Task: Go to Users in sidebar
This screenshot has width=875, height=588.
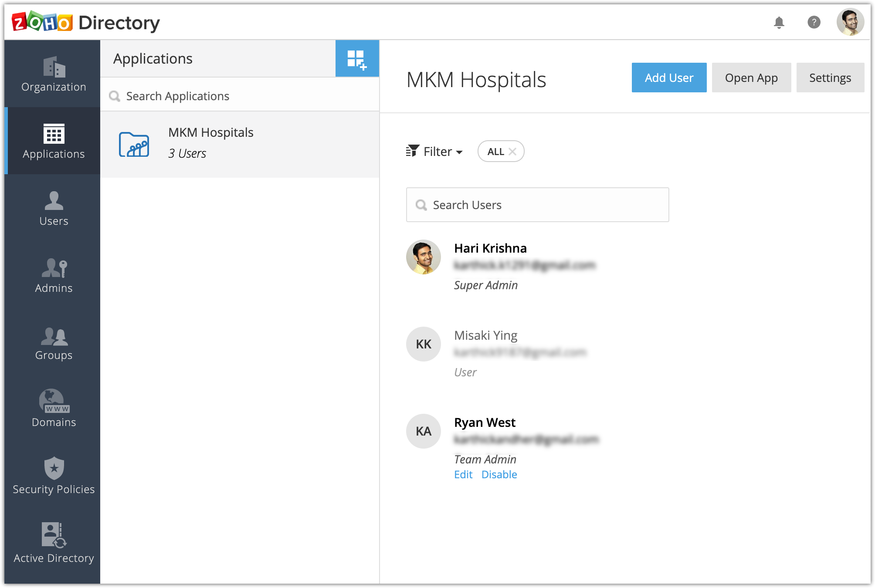Action: [x=54, y=209]
